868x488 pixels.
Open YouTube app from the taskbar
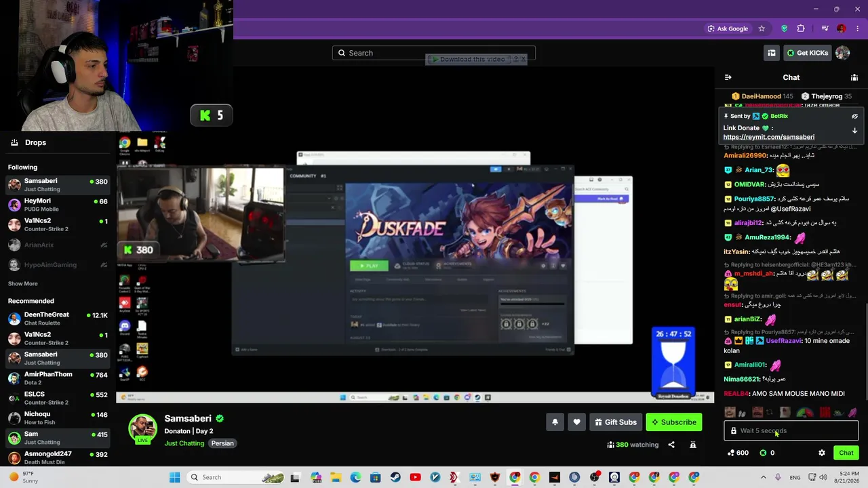point(415,477)
